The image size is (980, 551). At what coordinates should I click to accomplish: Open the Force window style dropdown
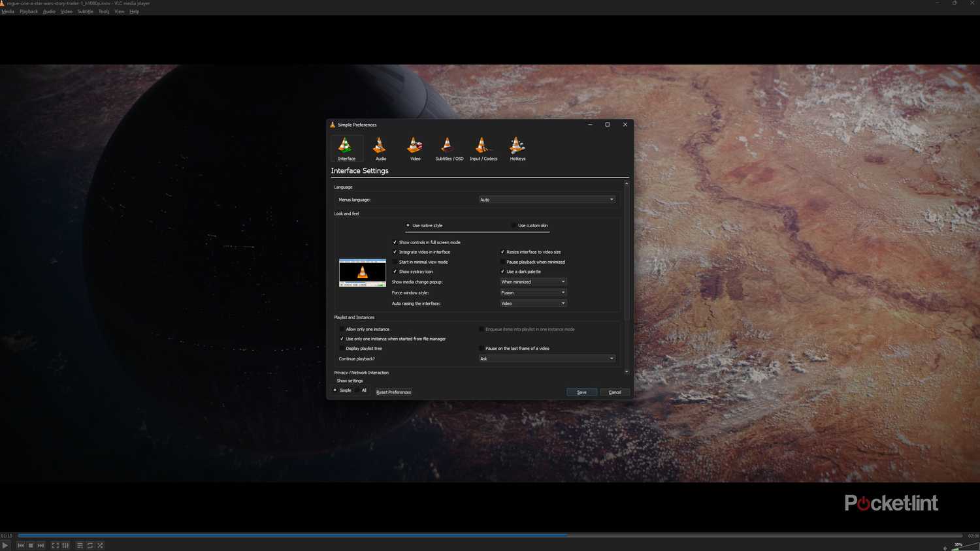click(x=532, y=292)
